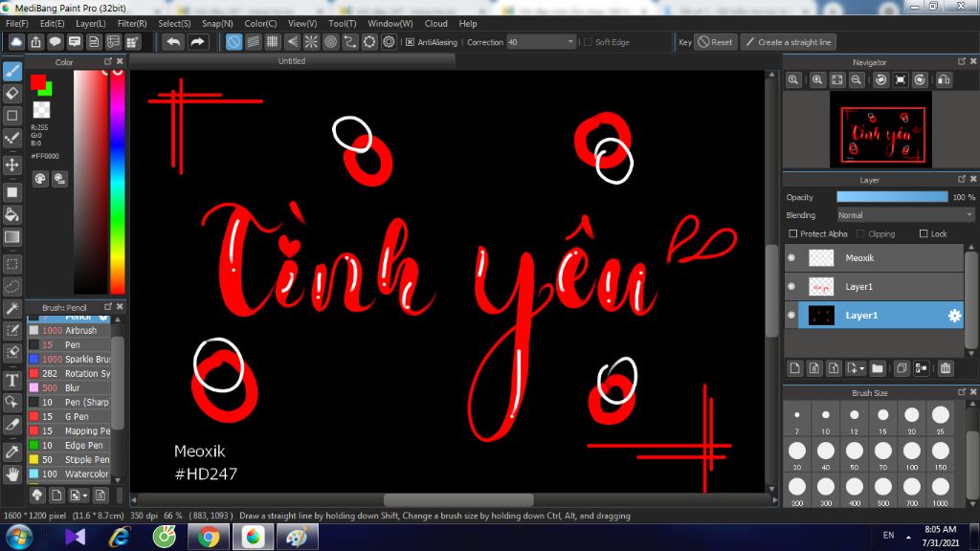980x551 pixels.
Task: Click the duplicate layer icon
Action: [x=902, y=368]
